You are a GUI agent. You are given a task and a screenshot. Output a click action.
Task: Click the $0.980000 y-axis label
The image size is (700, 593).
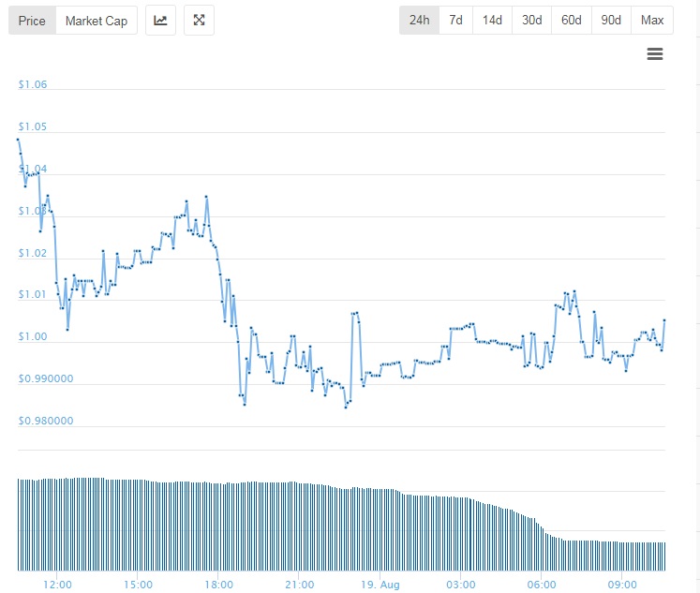(x=46, y=421)
